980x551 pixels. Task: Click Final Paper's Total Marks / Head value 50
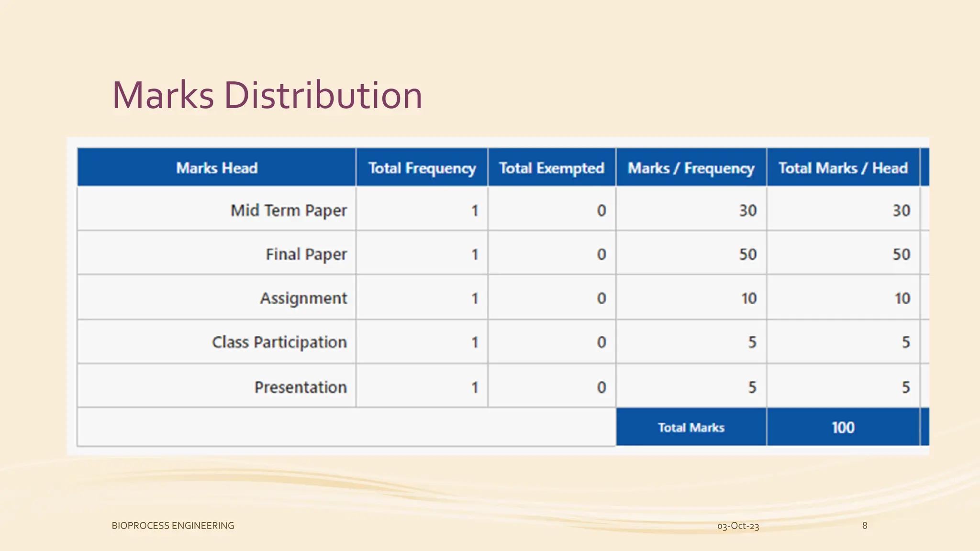click(x=902, y=254)
